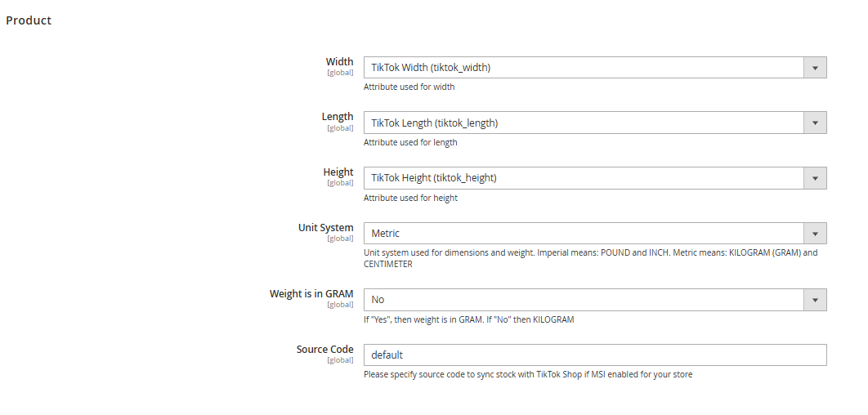
Task: Click the arrow icon on Height dropdown
Action: click(x=814, y=178)
